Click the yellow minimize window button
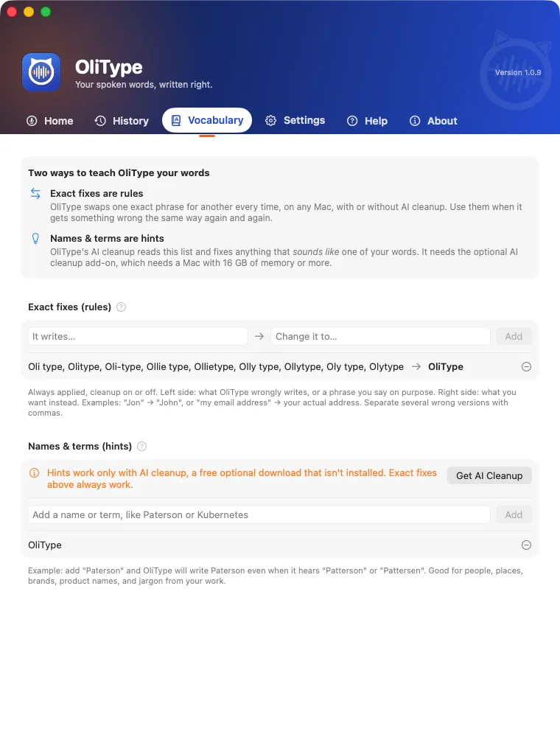The height and width of the screenshot is (737, 560). point(29,12)
